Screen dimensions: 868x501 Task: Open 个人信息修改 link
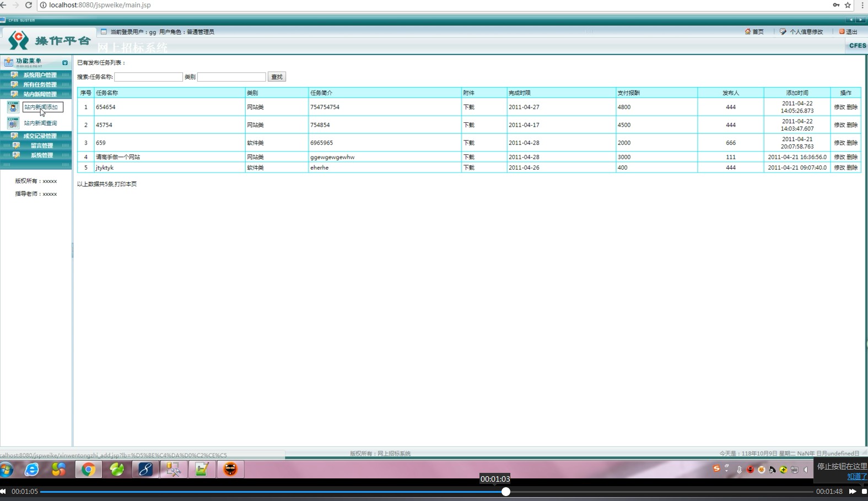coord(806,31)
